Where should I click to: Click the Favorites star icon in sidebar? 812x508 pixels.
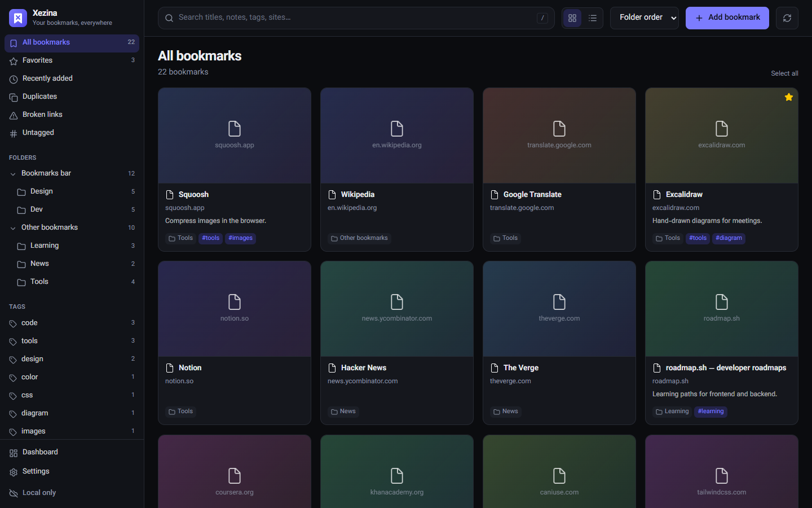point(14,61)
